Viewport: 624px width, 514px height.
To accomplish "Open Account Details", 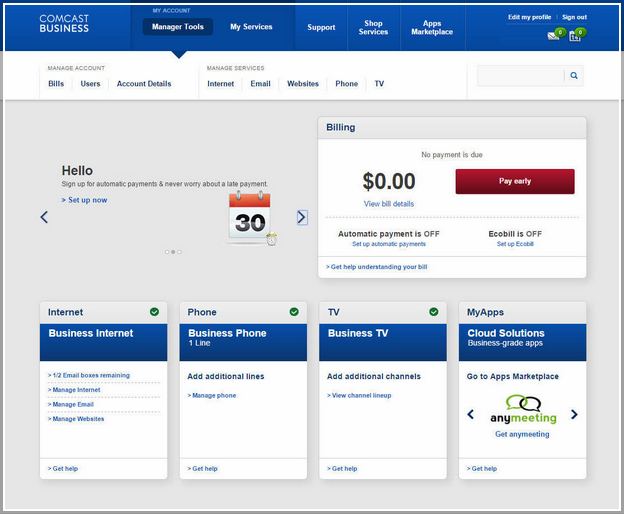I will [x=144, y=84].
